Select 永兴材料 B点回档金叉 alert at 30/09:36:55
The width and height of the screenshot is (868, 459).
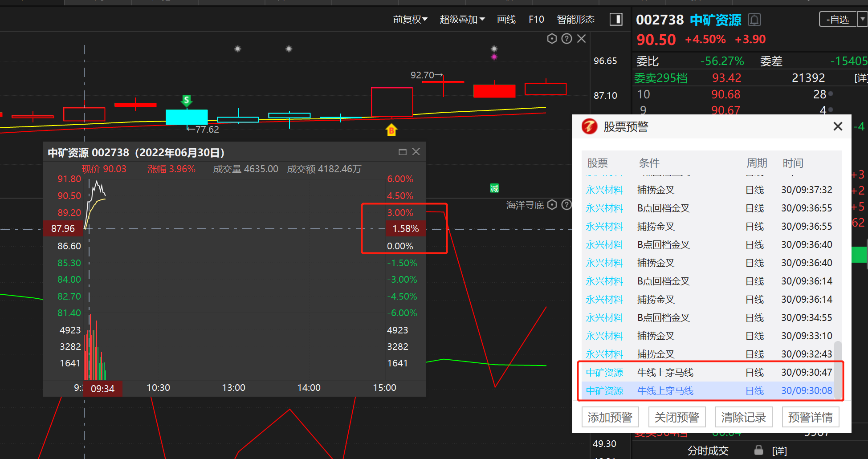coord(708,208)
